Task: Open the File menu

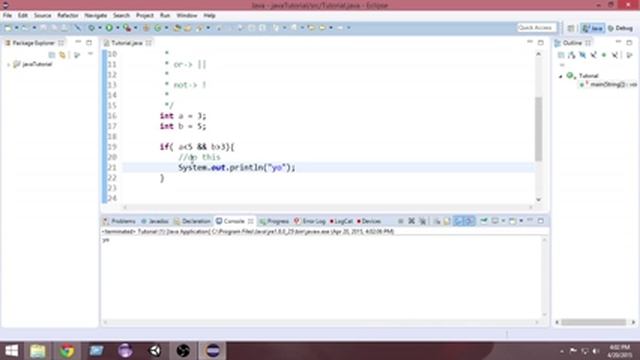Action: [x=7, y=16]
